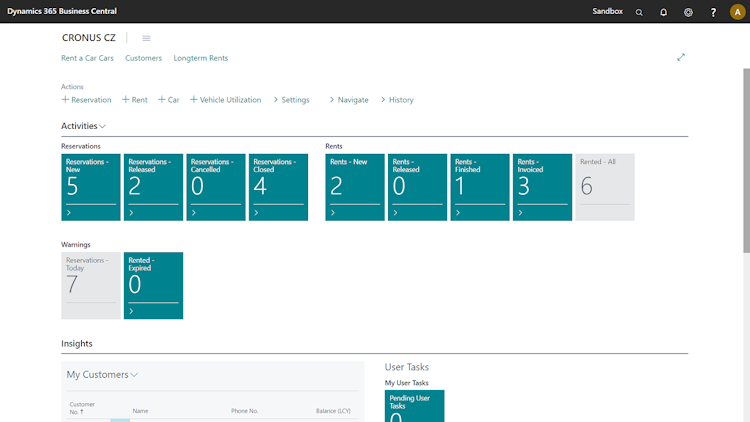Expand the page with the diagonal arrows icon
This screenshot has width=750, height=422.
681,57
